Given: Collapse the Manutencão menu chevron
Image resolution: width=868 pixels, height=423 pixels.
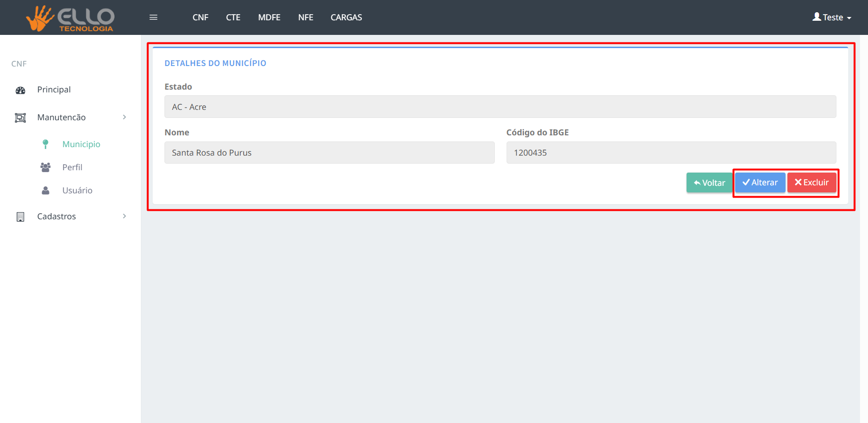Looking at the screenshot, I should tap(124, 117).
